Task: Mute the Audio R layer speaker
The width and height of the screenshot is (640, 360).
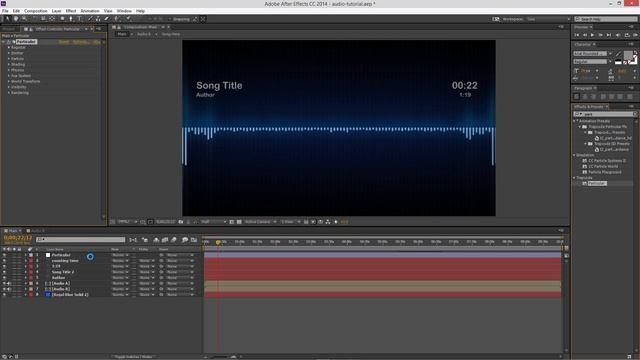Action: [x=9, y=289]
